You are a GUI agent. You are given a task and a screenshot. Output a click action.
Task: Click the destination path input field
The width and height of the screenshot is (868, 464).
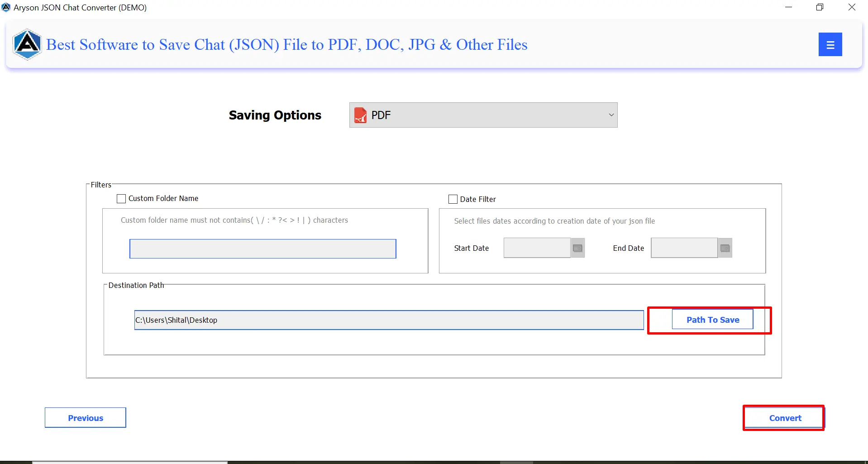[388, 320]
